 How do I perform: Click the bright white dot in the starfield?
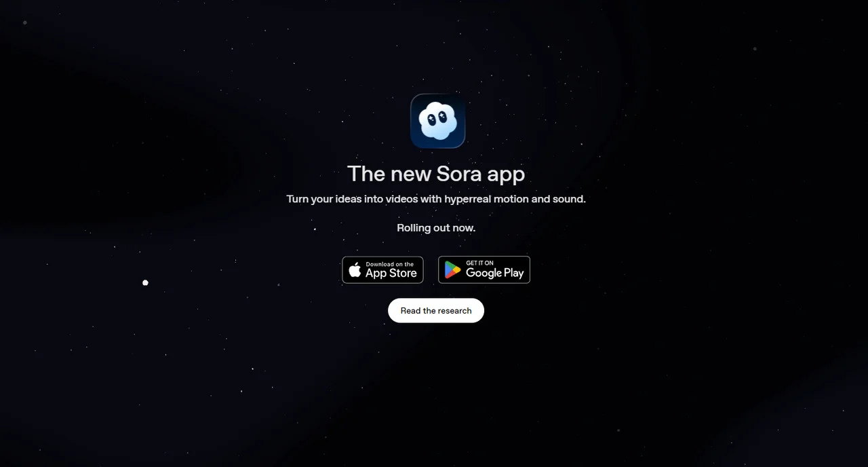pyautogui.click(x=145, y=282)
